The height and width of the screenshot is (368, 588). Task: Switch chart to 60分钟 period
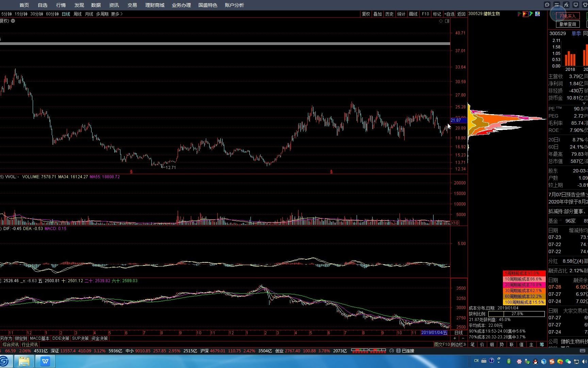click(x=52, y=14)
